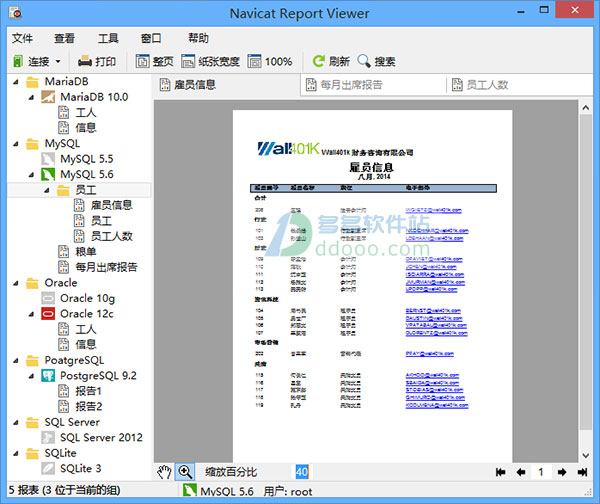Click the 缩放百分比 zoom percent field
The height and width of the screenshot is (504, 600).
[x=302, y=472]
